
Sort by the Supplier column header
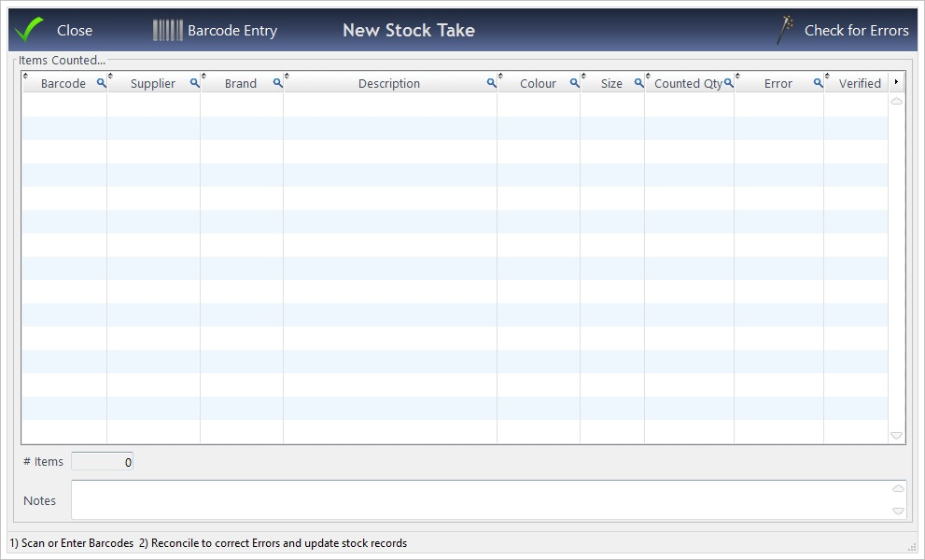[153, 84]
